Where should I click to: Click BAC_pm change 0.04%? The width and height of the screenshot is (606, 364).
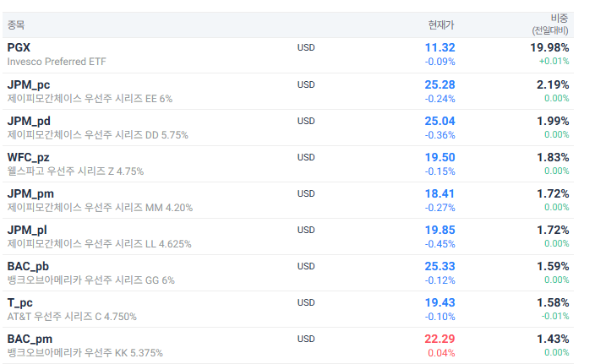click(x=441, y=353)
